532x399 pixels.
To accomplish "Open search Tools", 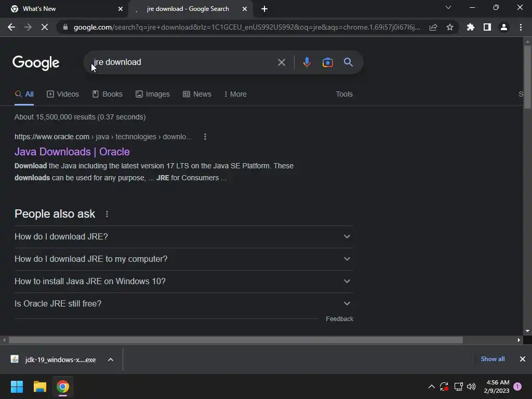I will point(344,95).
